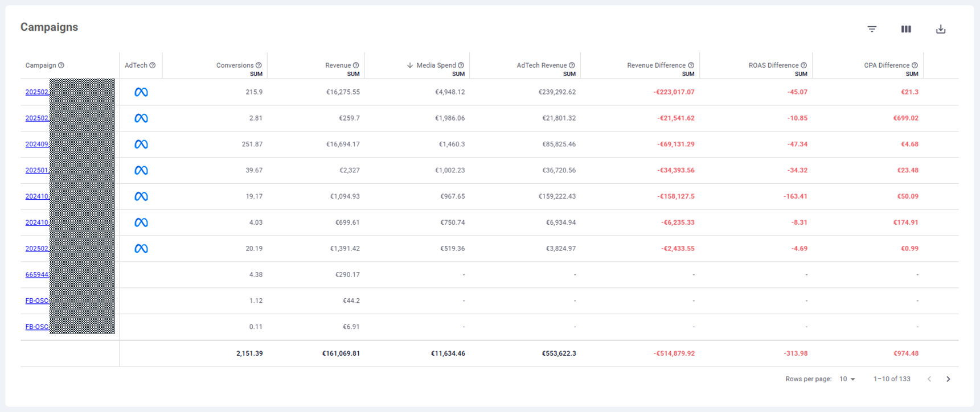Click the total AdTech revenue €553,622.3
Screen dimensions: 980x412
(559, 353)
